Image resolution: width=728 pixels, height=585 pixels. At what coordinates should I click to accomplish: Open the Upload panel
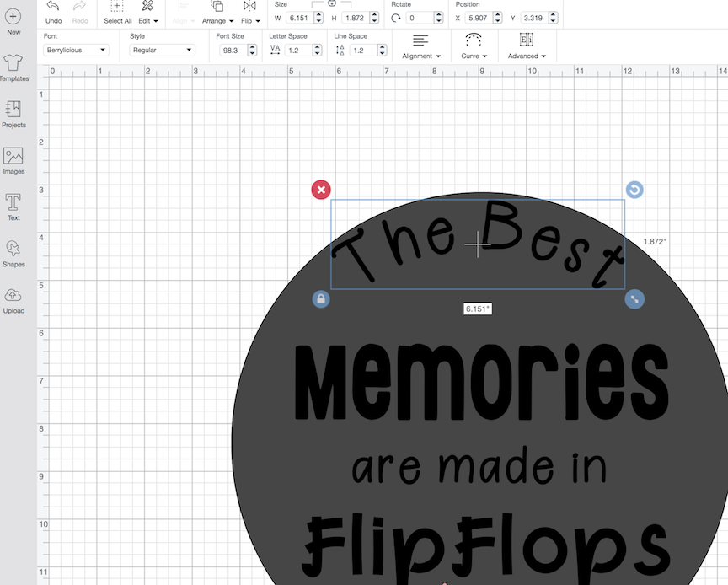pyautogui.click(x=13, y=301)
